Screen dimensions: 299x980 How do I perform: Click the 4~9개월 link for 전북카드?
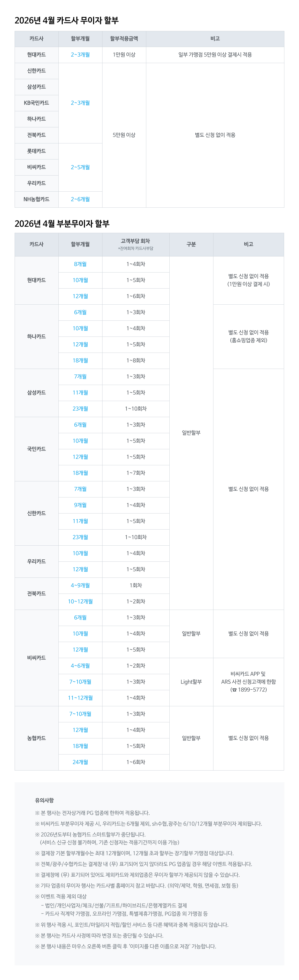coord(80,585)
